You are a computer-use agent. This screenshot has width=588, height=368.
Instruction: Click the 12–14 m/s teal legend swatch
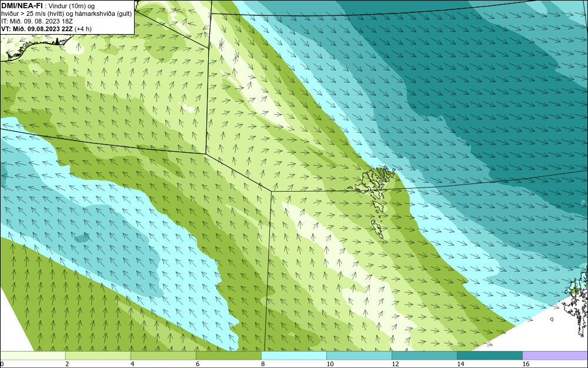point(424,356)
